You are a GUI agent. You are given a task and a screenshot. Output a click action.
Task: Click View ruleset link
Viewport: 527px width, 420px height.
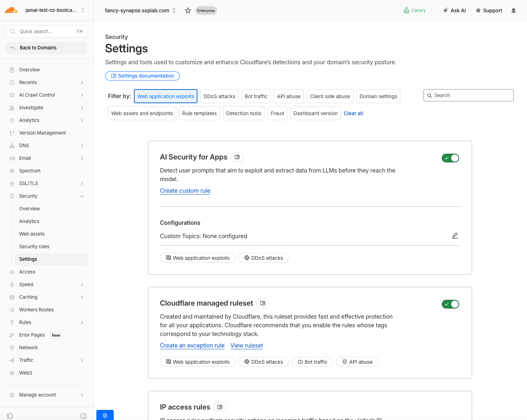pyautogui.click(x=247, y=345)
